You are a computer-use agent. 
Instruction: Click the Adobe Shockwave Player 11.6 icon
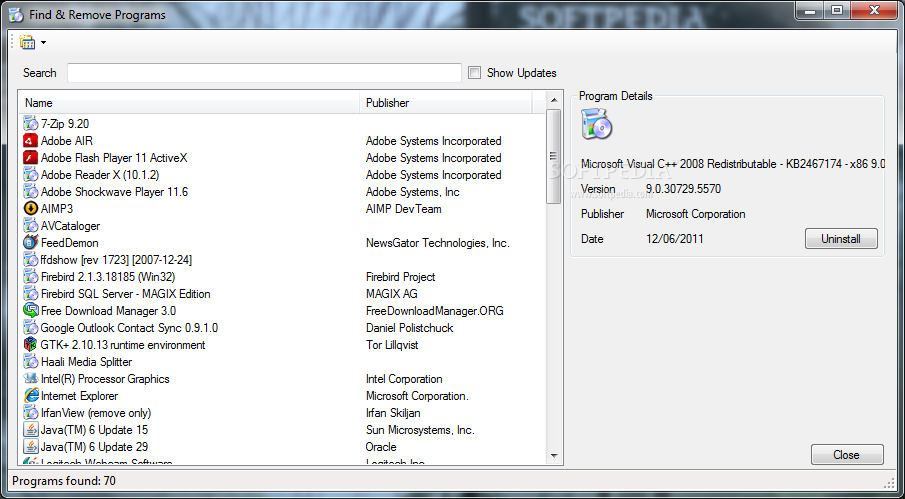(x=30, y=192)
